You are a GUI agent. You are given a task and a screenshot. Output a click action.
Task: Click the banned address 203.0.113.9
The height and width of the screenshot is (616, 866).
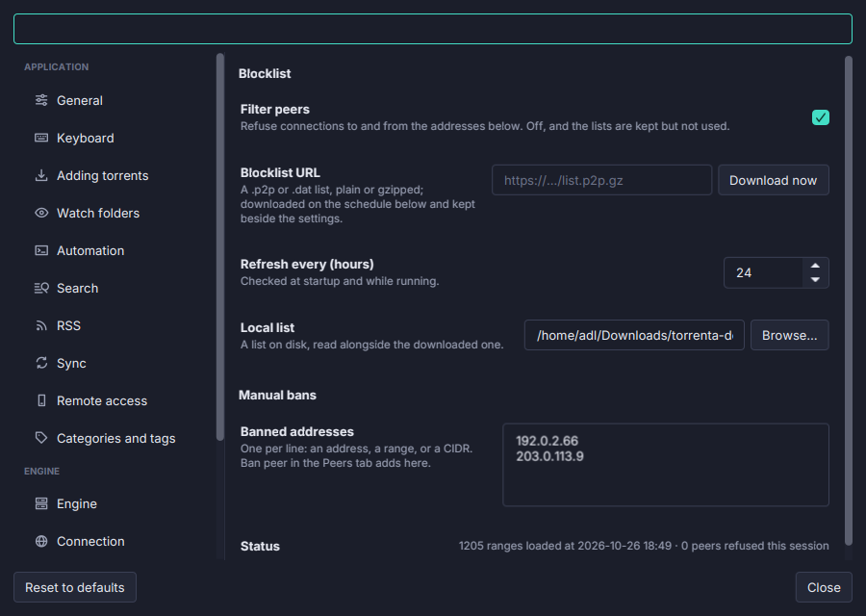(x=549, y=456)
